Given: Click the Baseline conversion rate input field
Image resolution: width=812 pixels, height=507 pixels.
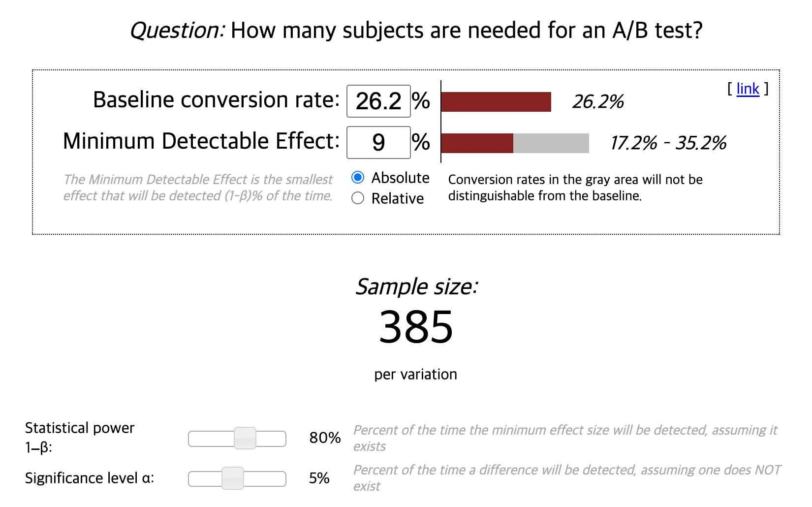Looking at the screenshot, I should point(378,101).
